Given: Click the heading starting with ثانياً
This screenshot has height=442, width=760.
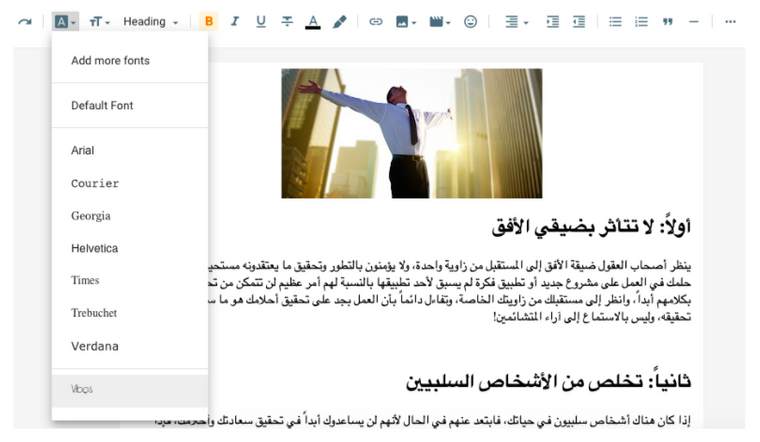Looking at the screenshot, I should pyautogui.click(x=548, y=381).
